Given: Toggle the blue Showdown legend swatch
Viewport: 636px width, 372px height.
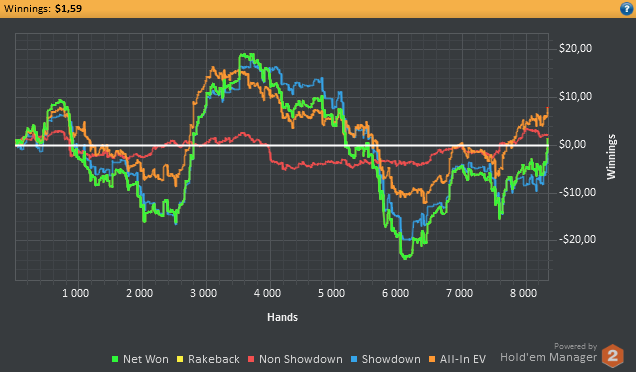Looking at the screenshot, I should [354, 359].
